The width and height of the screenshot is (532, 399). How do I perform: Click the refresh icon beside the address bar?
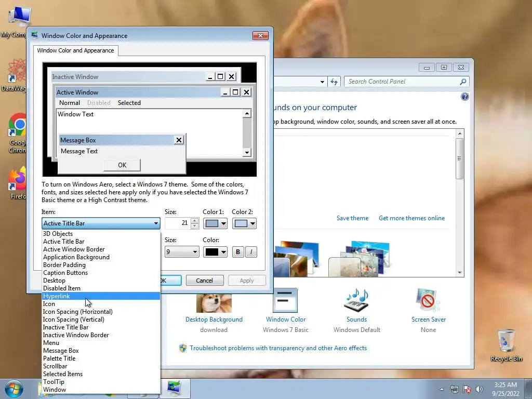pos(334,82)
